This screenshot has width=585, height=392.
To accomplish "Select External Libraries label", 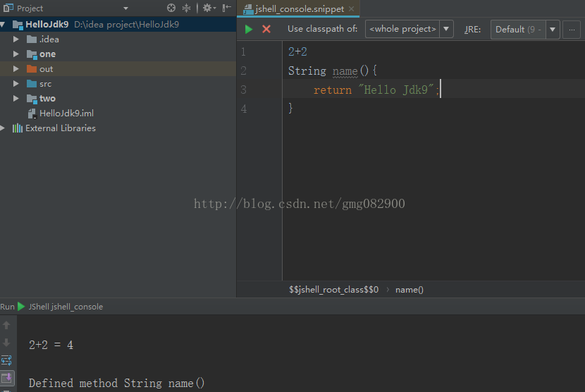I will tap(61, 128).
